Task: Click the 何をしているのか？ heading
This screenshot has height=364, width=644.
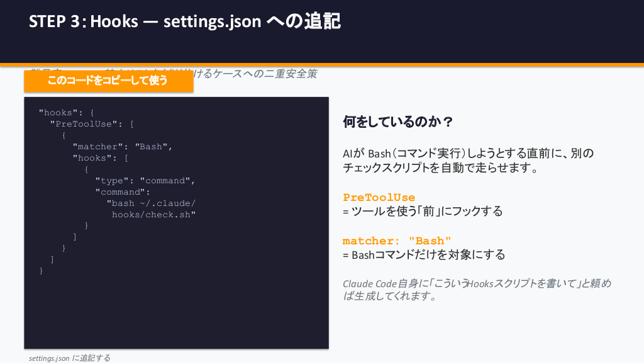Action: tap(397, 122)
